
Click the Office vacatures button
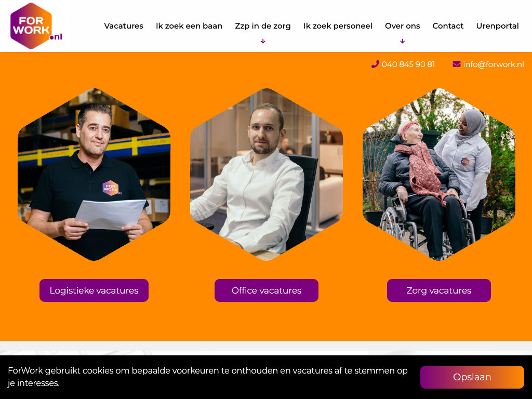pos(267,290)
